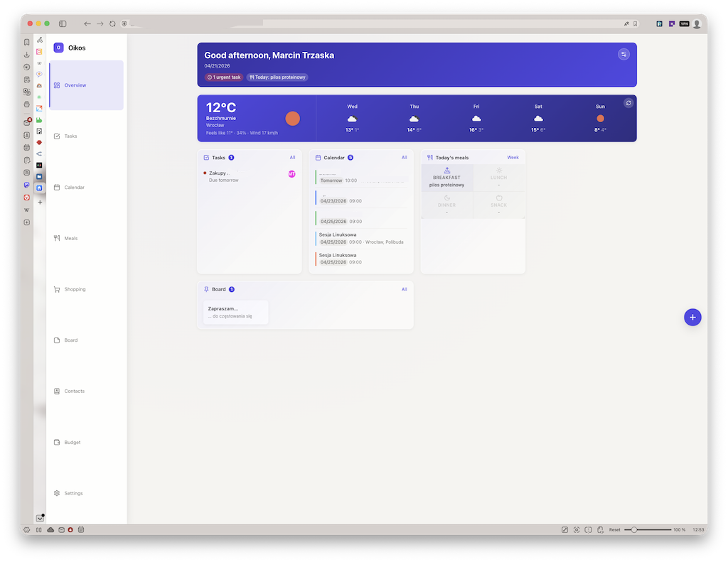Click the blue floating add button

[x=692, y=318]
